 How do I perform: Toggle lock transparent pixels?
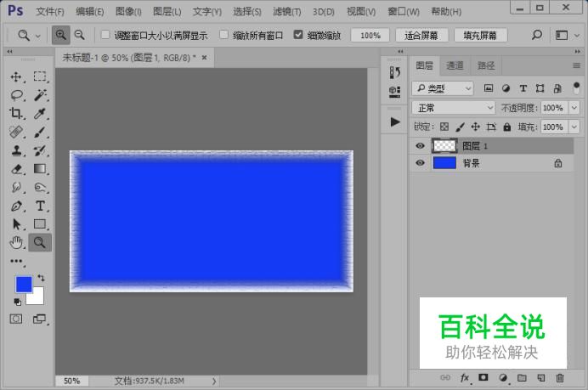coord(444,127)
